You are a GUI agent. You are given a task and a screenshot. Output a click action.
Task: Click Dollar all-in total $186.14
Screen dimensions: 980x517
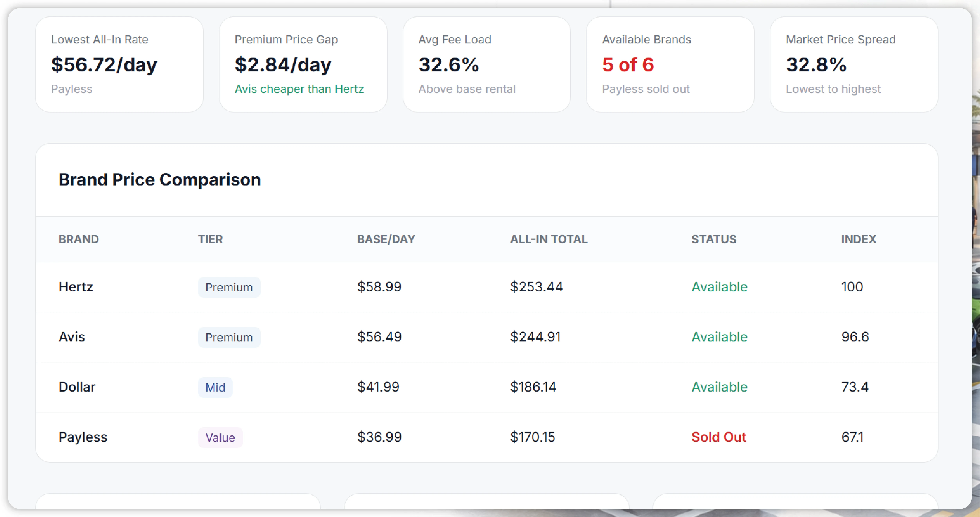533,387
